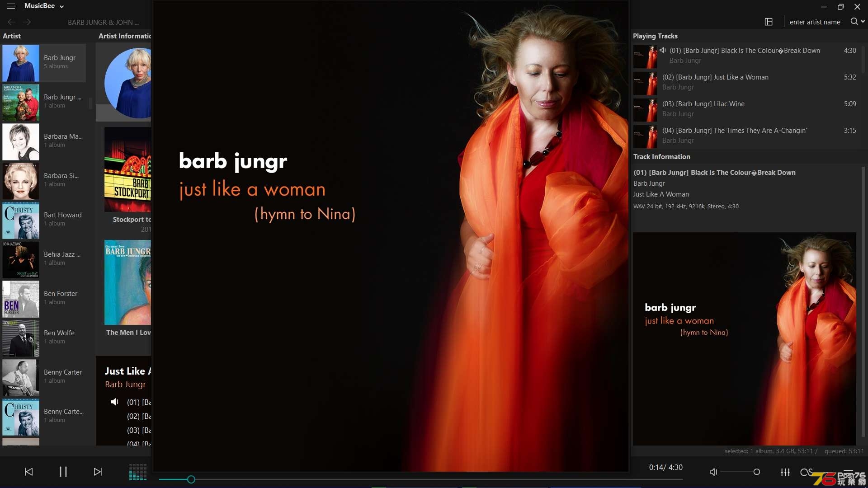Click the BARB JUNGR & JOHN breadcrumb
This screenshot has height=488, width=868.
coord(103,22)
